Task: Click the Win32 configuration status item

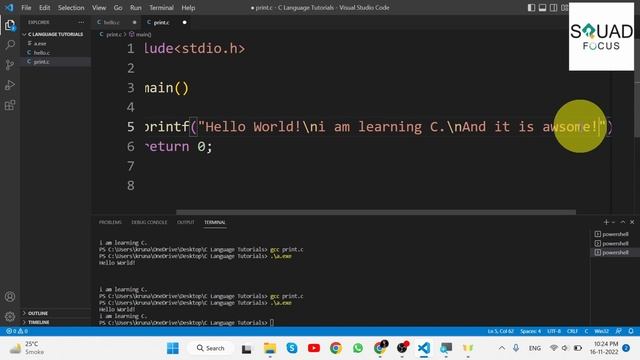Action: click(x=602, y=331)
